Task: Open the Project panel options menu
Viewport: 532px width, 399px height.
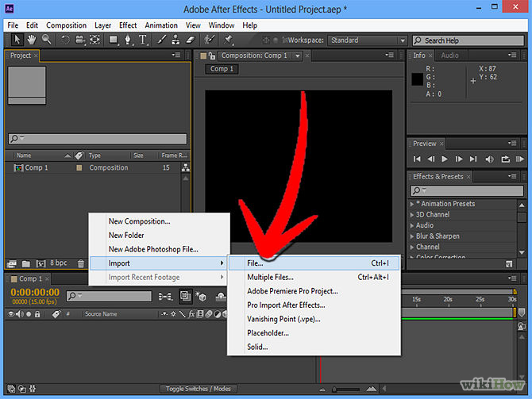Action: tap(176, 55)
